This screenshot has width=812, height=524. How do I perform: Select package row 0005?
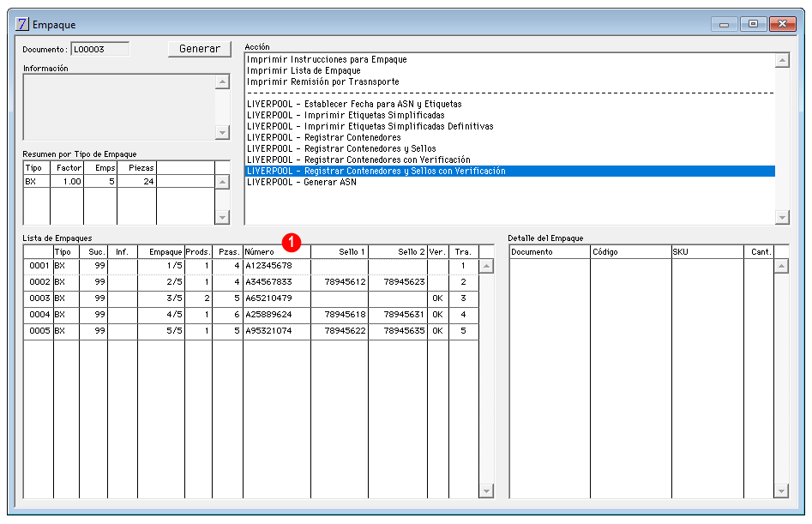tap(251, 331)
